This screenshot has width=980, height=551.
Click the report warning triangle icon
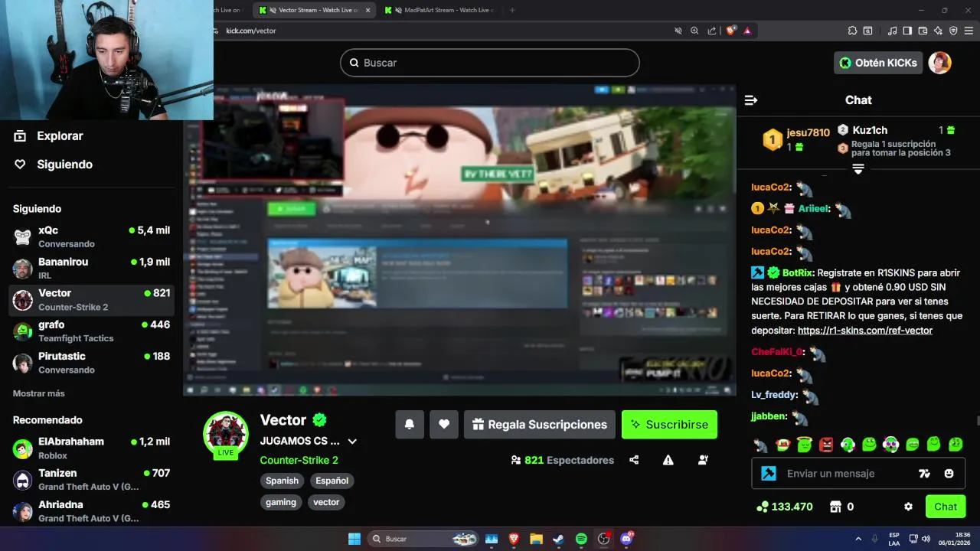tap(668, 460)
